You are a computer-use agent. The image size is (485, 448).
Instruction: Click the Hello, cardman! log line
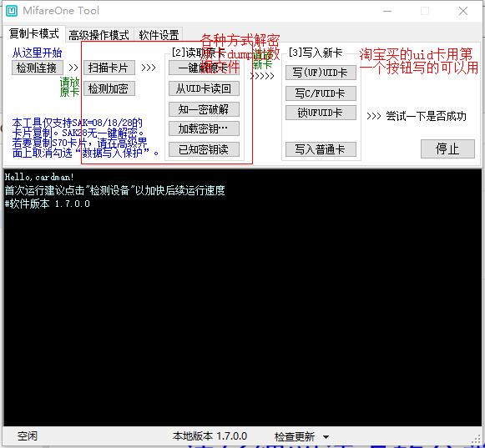click(x=39, y=177)
